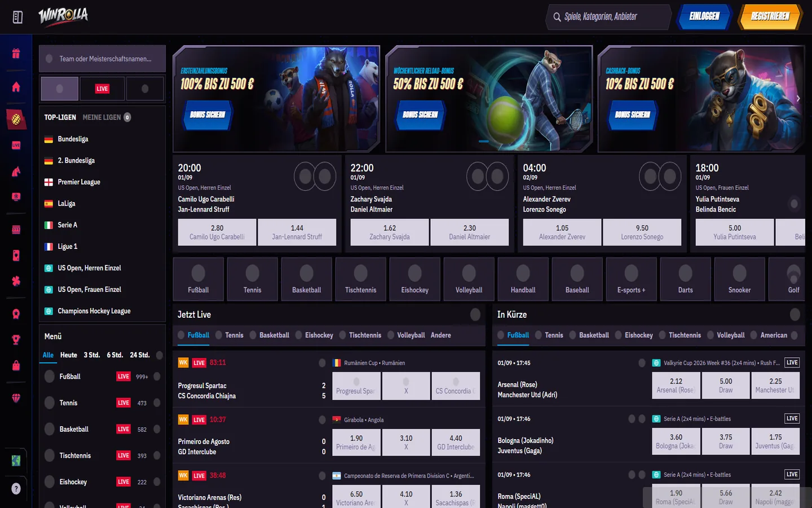Go to home via the house icon

point(16,86)
